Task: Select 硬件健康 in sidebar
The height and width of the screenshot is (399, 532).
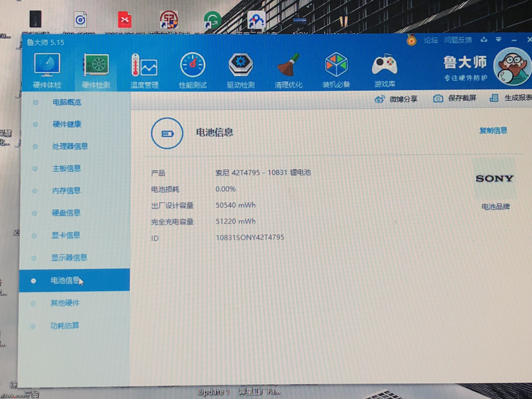Action: [67, 124]
